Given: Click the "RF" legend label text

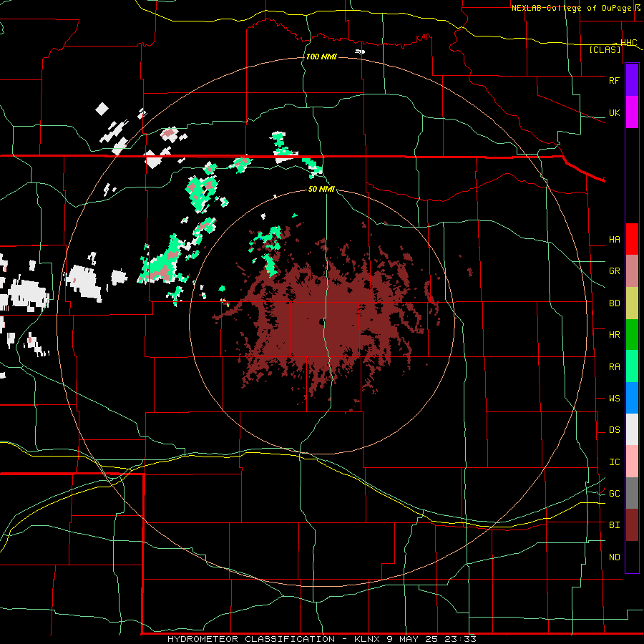Looking at the screenshot, I should pyautogui.click(x=614, y=80).
